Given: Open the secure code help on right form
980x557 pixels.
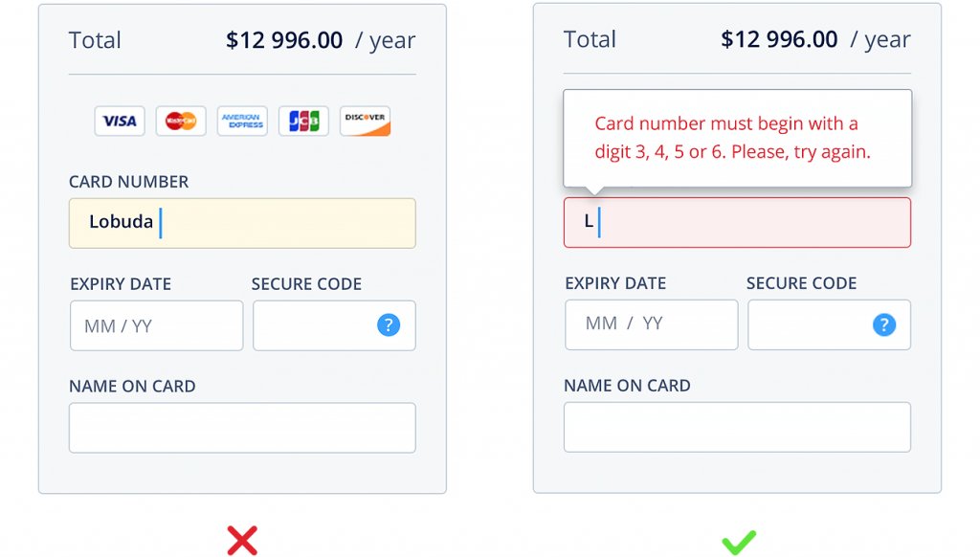Looking at the screenshot, I should tap(883, 324).
